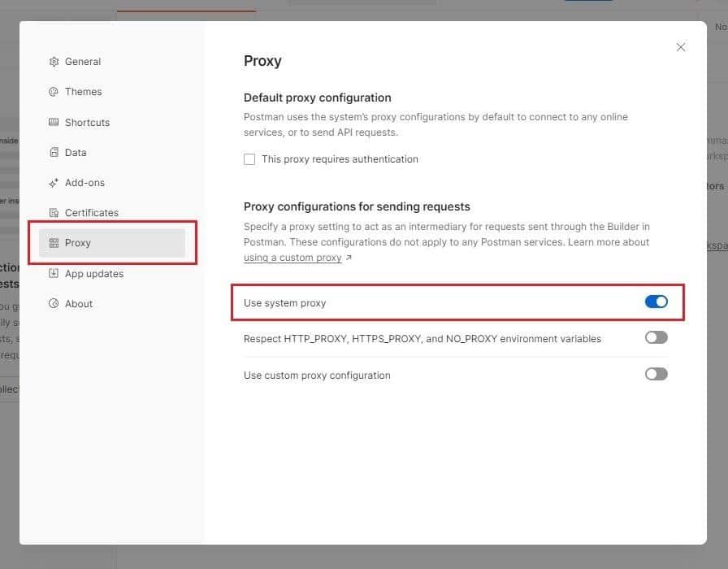Open the Themes settings section
728x569 pixels.
(84, 92)
